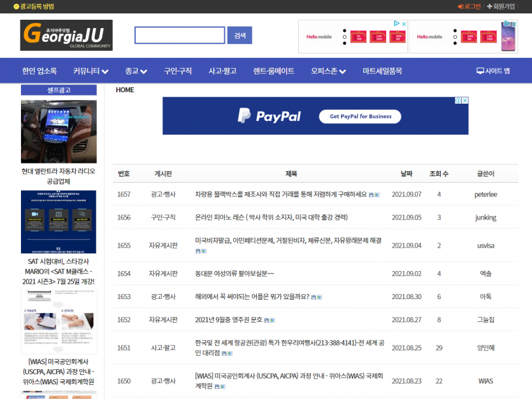Select the 마트세일품목 menu item
The height and width of the screenshot is (399, 532).
[382, 71]
